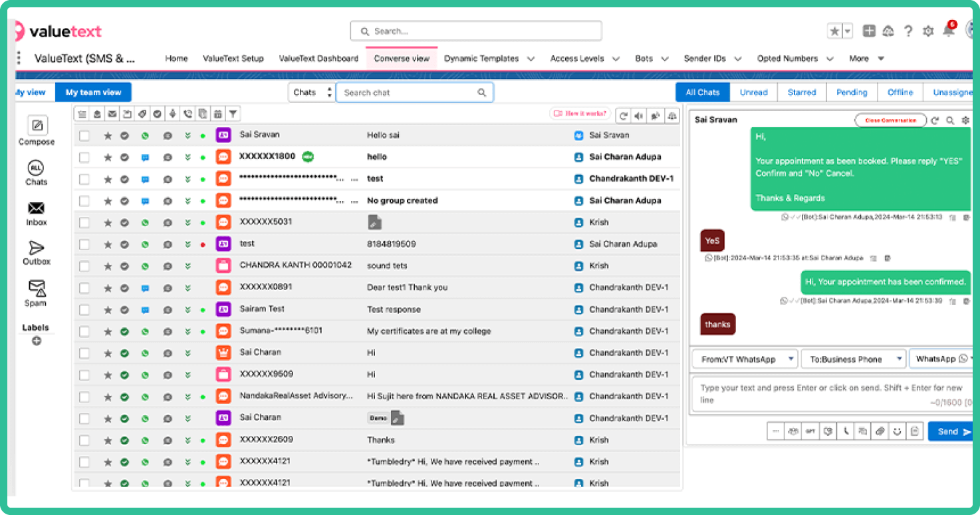
Task: Open the ValueText Dashboard tab
Action: (x=318, y=59)
